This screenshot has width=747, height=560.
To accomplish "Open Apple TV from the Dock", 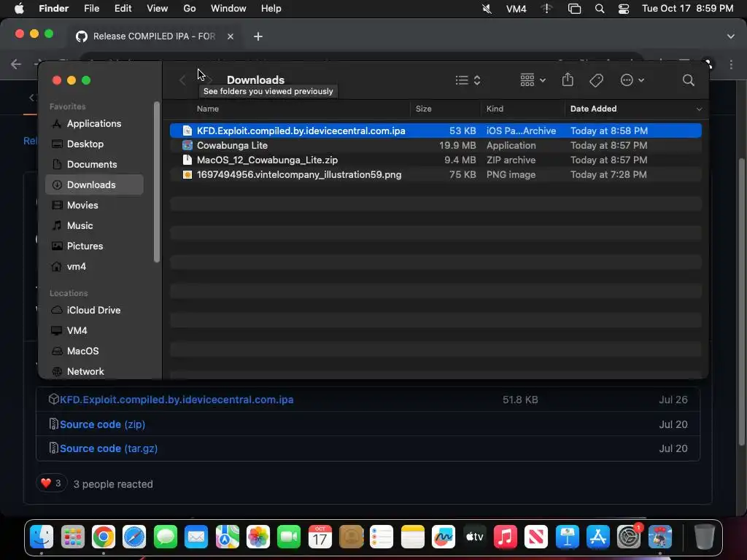I will point(474,537).
